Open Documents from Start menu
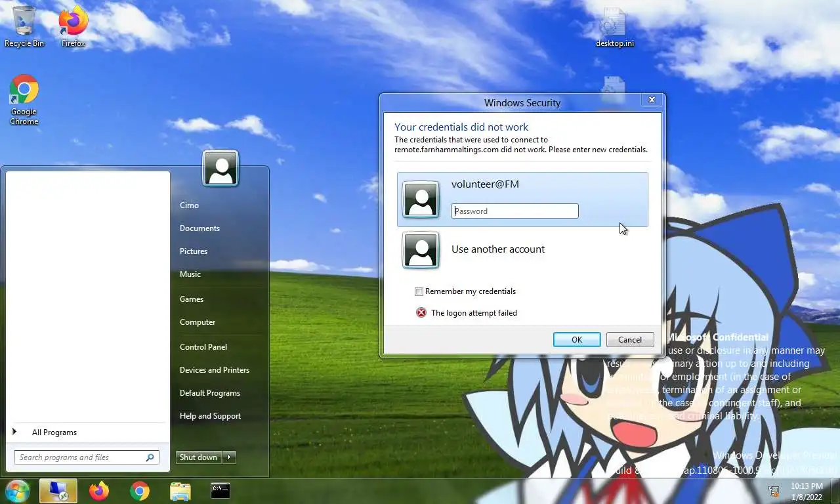Viewport: 840px width, 504px height. pyautogui.click(x=199, y=228)
